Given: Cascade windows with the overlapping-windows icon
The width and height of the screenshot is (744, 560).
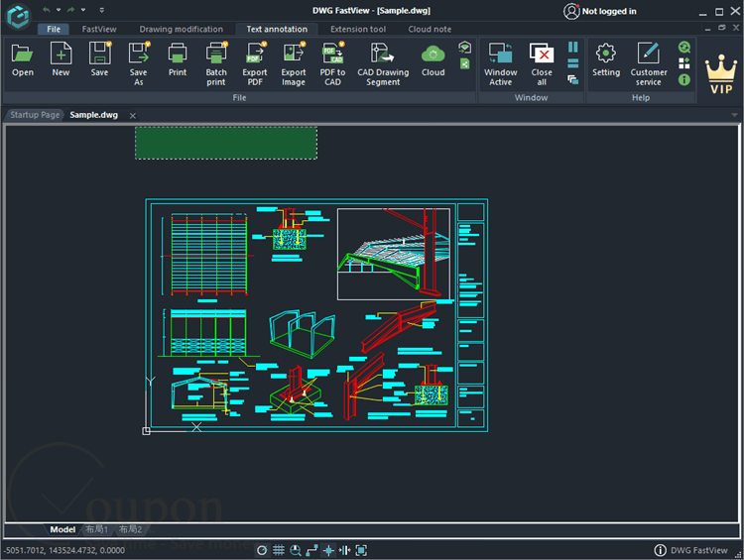Looking at the screenshot, I should click(573, 79).
